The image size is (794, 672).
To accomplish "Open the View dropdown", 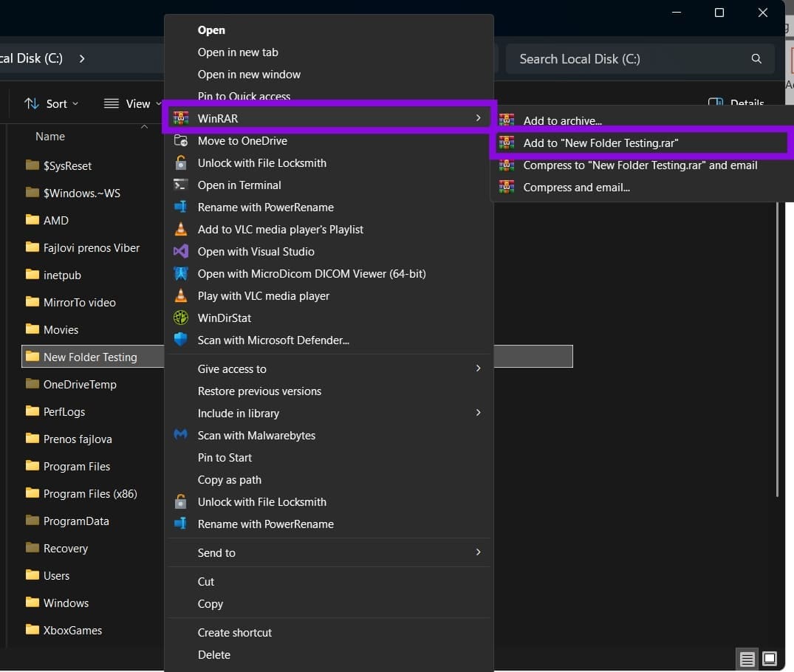I will point(133,104).
